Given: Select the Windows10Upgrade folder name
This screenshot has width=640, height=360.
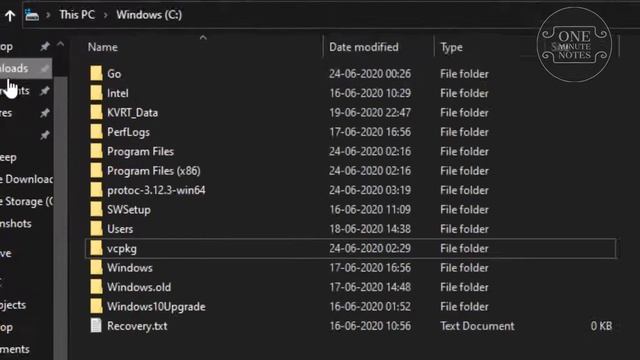Looking at the screenshot, I should pyautogui.click(x=156, y=307).
